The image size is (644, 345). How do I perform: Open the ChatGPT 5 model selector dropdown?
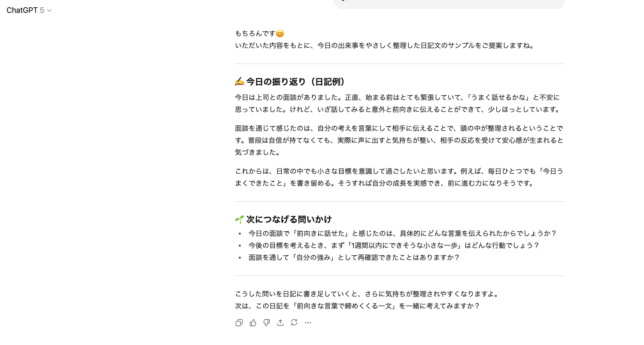click(49, 10)
